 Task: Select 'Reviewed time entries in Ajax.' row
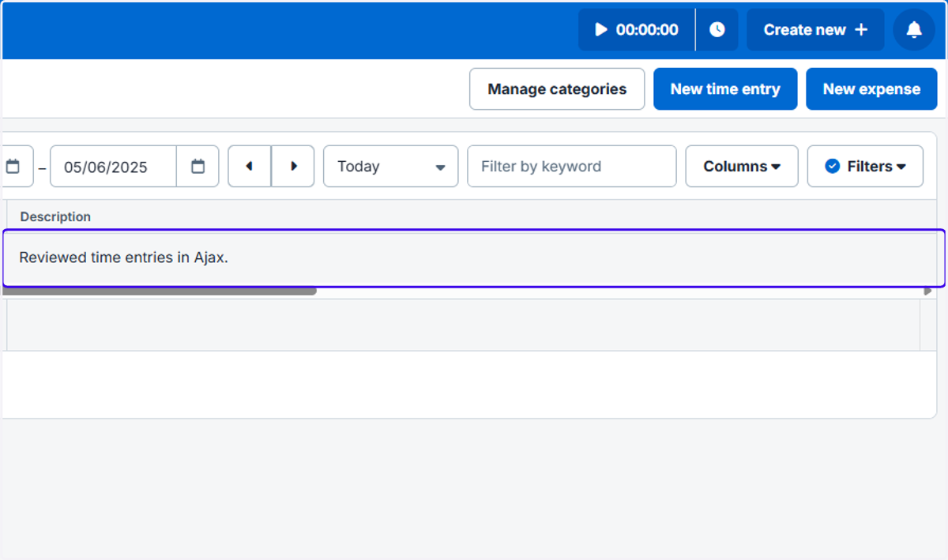(x=474, y=257)
